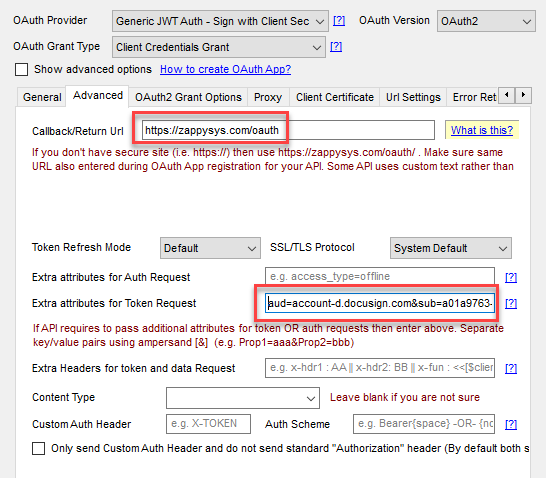Click Extra attributes for Token Request field
This screenshot has width=546, height=478.
(x=380, y=303)
